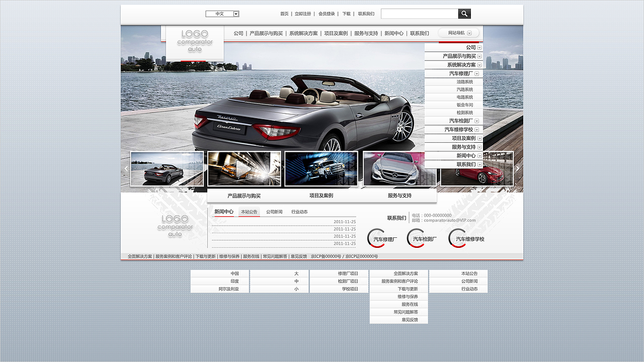Expand 产品展示与购买 in the navigation panel
This screenshot has width=644, height=362.
point(479,56)
